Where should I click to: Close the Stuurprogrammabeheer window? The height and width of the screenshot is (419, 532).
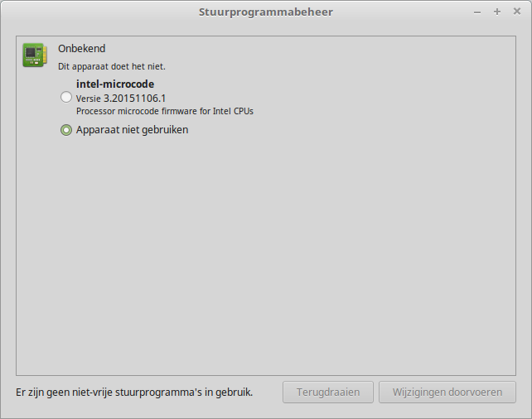[x=517, y=12]
